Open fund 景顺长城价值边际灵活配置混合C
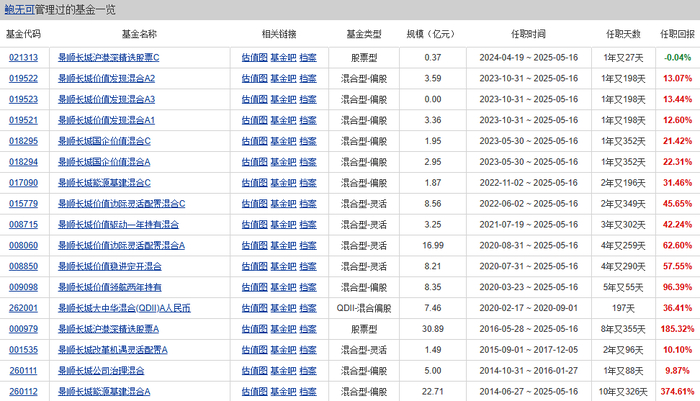Screen dimensions: 700x401 (121, 204)
